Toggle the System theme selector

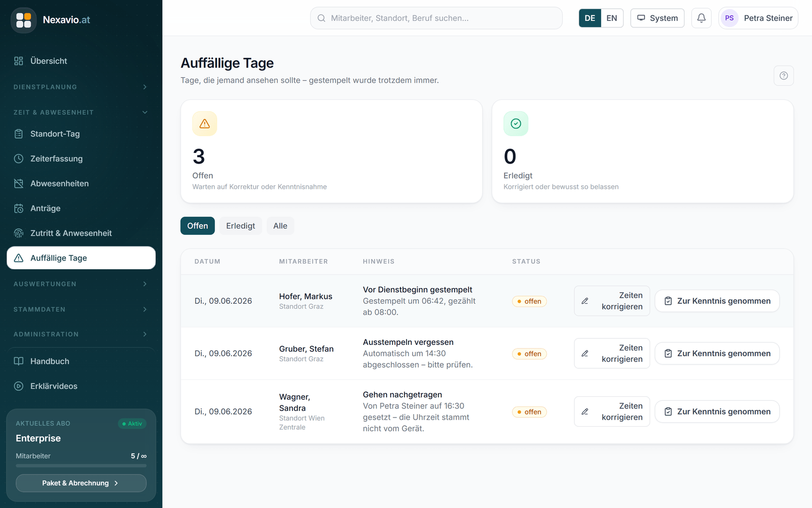point(657,18)
